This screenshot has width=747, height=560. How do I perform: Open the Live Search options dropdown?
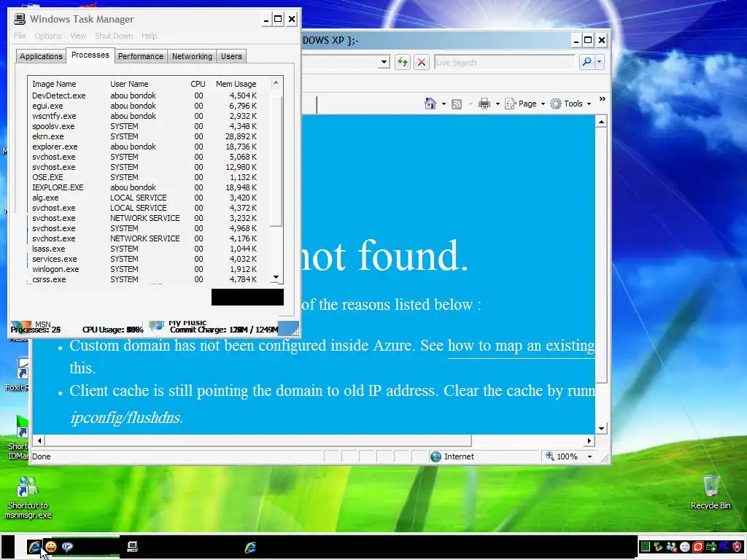[600, 62]
